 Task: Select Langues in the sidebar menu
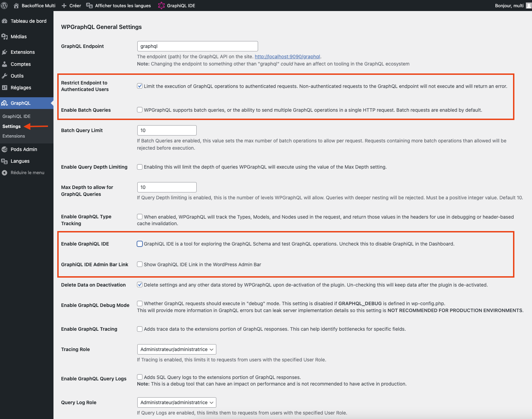click(x=20, y=161)
